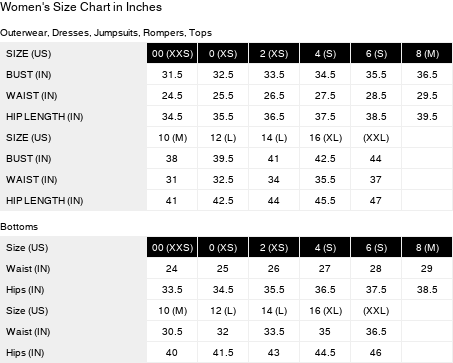453x363 pixels.
Task: Select hip length value 39.5
Action: 427,116
